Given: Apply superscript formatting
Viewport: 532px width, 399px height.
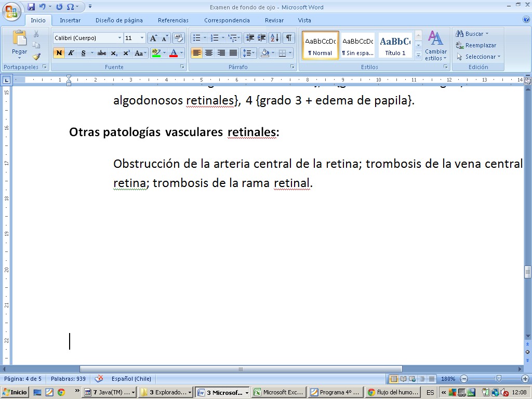Looking at the screenshot, I should [x=126, y=53].
